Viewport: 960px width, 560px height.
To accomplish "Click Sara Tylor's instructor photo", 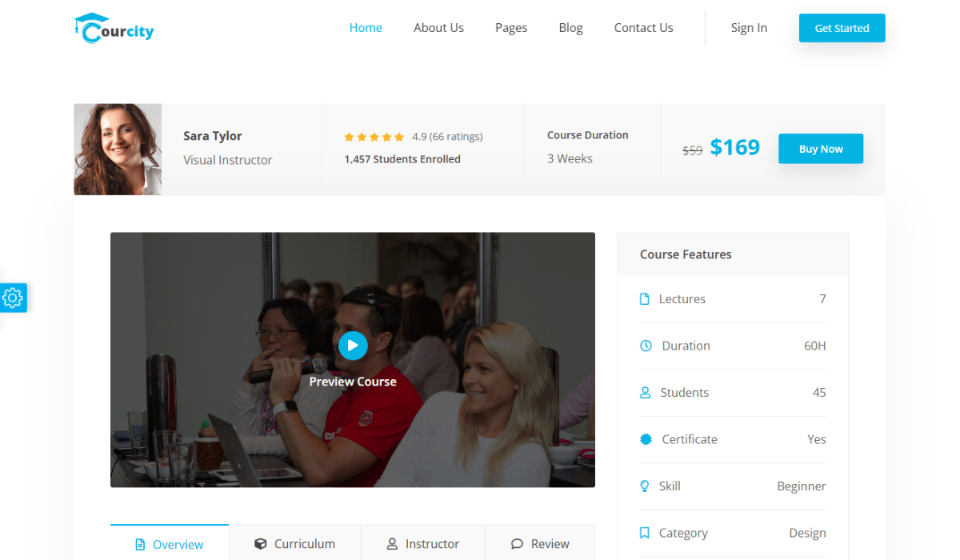I will 118,149.
